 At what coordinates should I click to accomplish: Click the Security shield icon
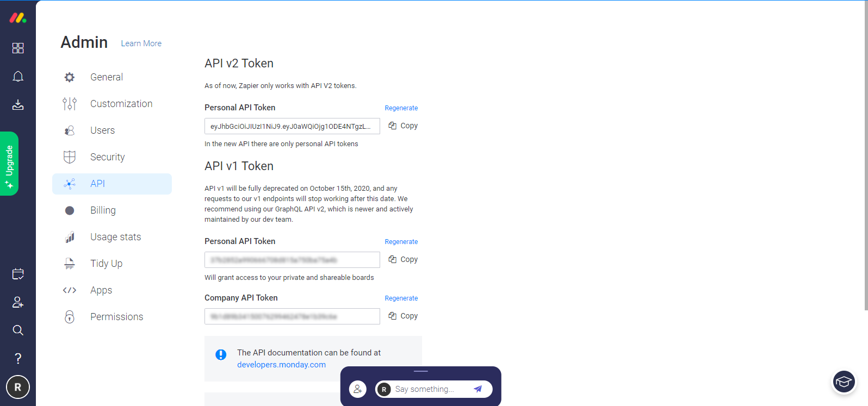pyautogui.click(x=70, y=157)
